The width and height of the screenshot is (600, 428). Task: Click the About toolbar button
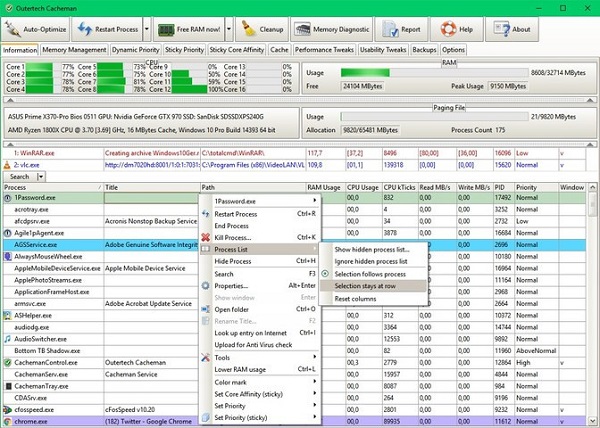coord(512,29)
